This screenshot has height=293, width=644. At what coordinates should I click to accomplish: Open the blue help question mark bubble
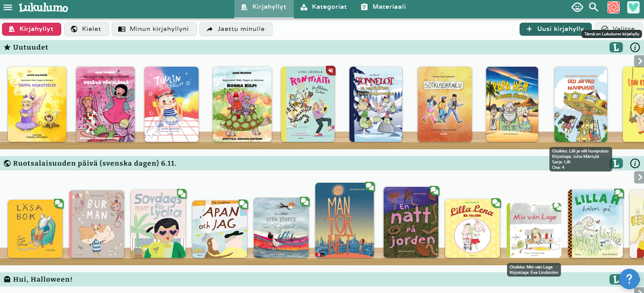[x=629, y=279]
